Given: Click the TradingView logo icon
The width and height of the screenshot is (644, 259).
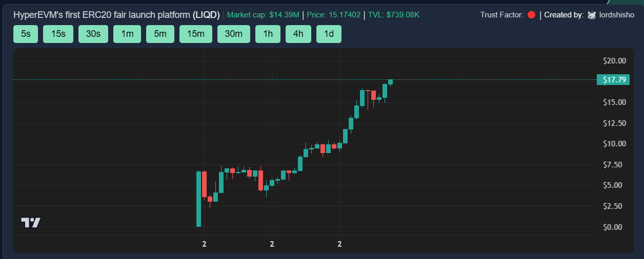Looking at the screenshot, I should (30, 223).
